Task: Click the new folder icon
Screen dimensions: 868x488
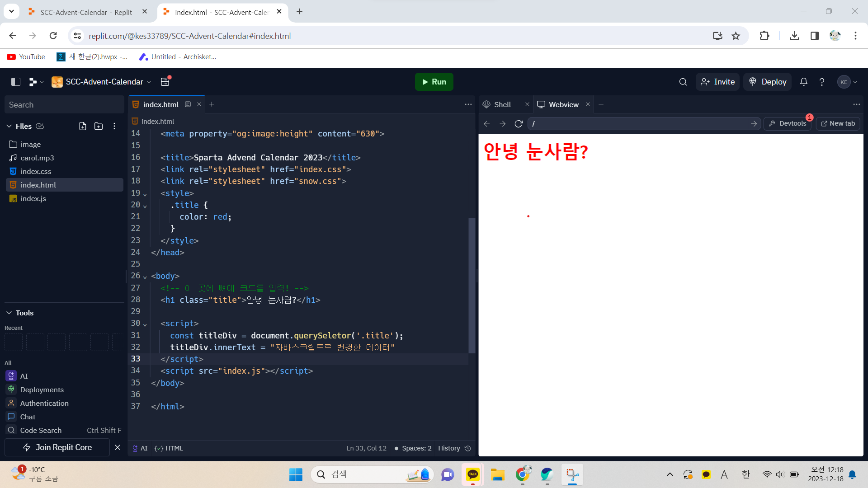Action: pyautogui.click(x=99, y=126)
